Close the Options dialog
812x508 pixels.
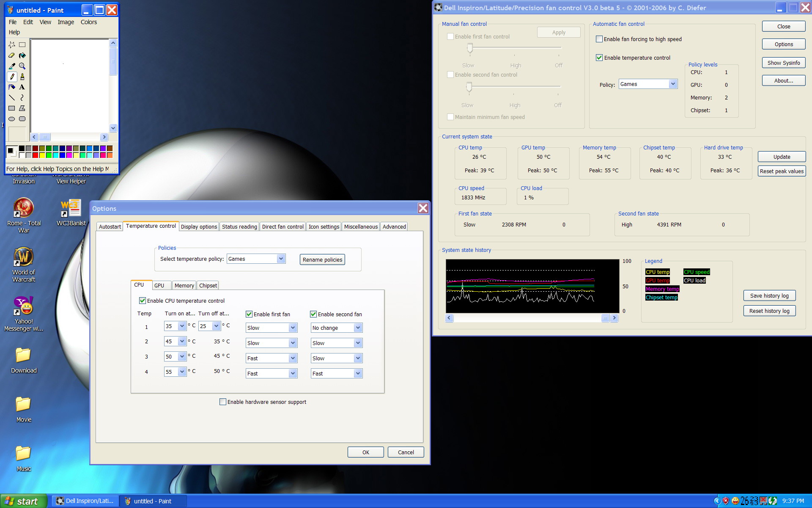(x=422, y=208)
